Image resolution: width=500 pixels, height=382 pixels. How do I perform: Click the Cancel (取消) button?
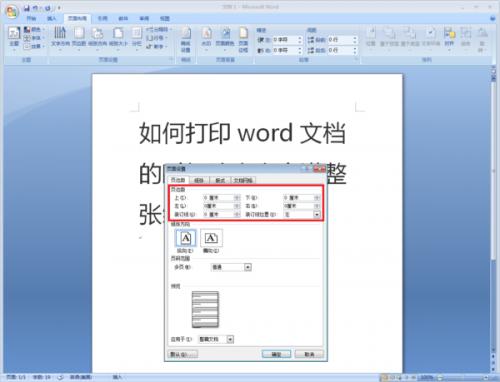309,354
